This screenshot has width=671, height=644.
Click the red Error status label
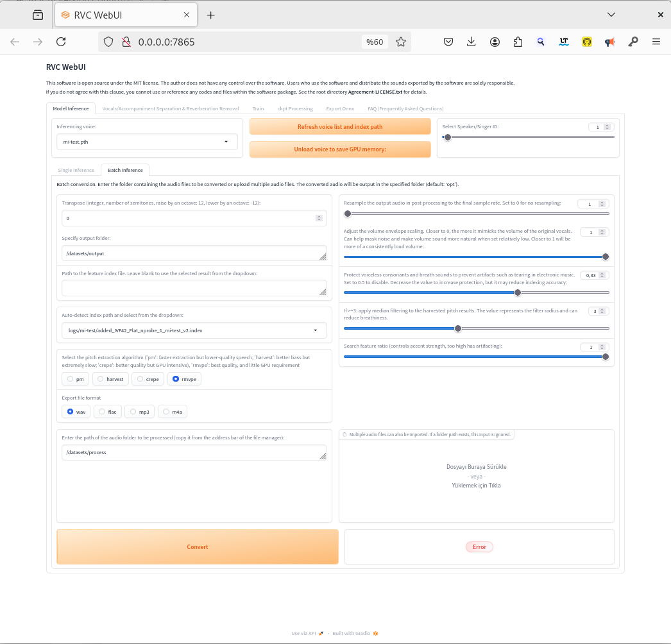pyautogui.click(x=479, y=547)
